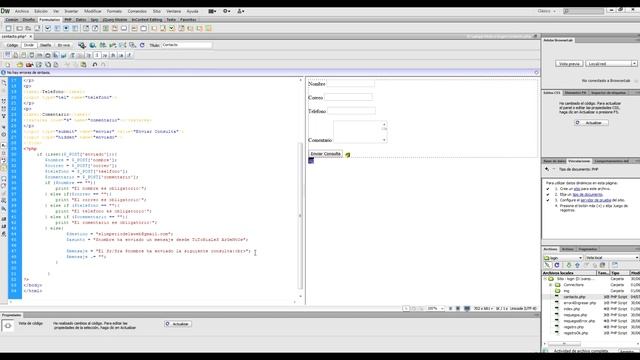The width and height of the screenshot is (640, 360).
Task: Click Enviar Consulta button in design view
Action: click(x=325, y=154)
